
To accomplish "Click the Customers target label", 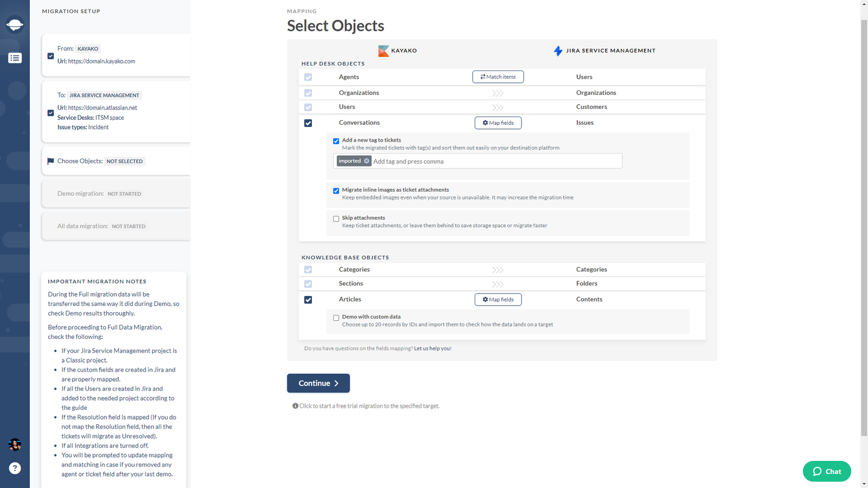I will (591, 107).
